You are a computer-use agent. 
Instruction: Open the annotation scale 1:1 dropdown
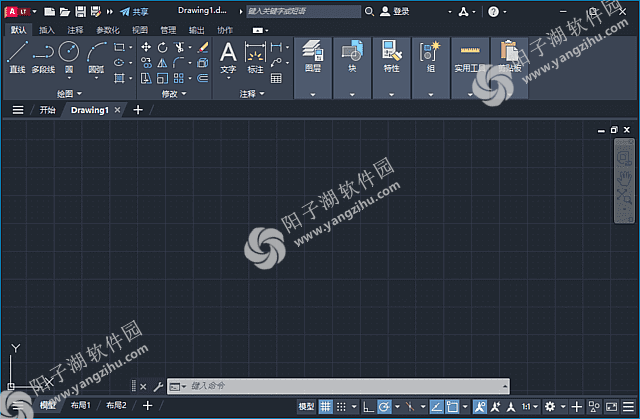point(530,406)
